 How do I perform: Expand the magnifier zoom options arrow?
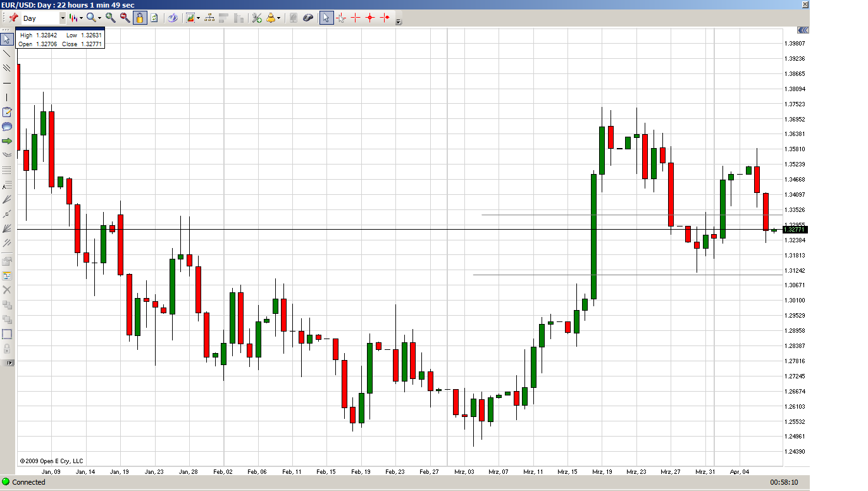99,18
